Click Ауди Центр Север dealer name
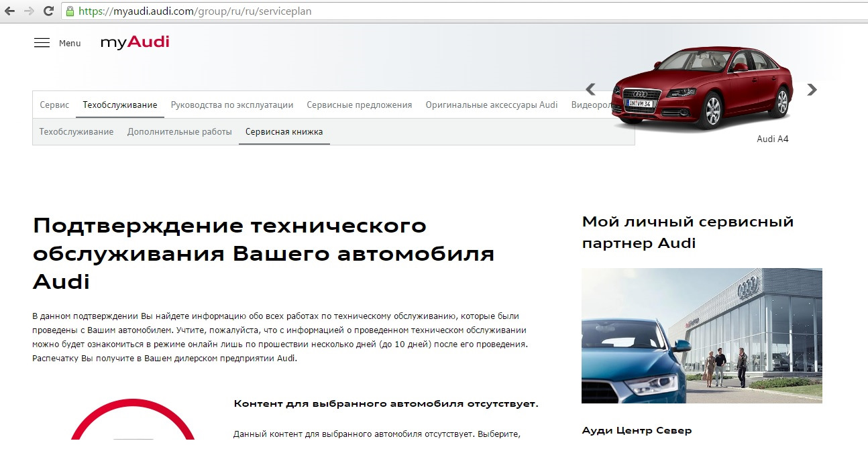Viewport: 868px width, 449px height. [637, 430]
